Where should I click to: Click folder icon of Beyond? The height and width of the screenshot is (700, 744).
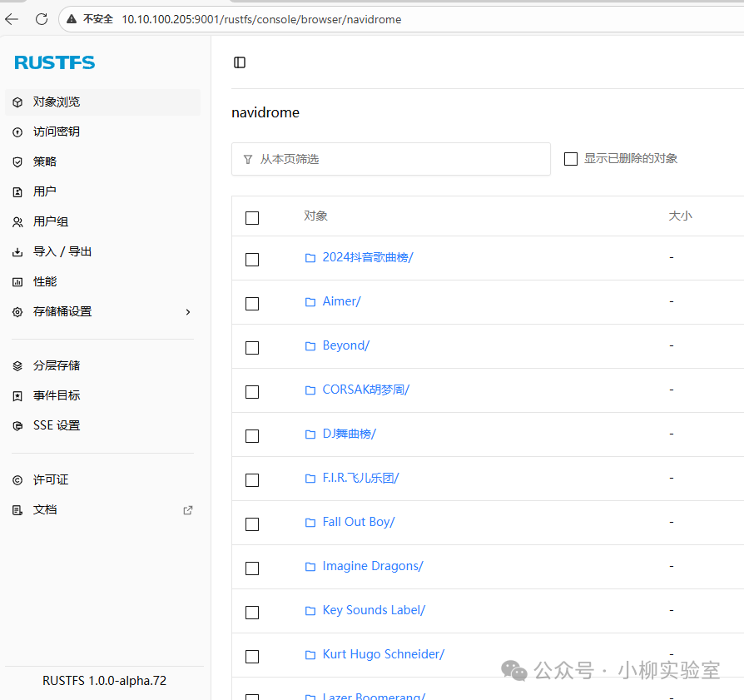[x=310, y=346]
